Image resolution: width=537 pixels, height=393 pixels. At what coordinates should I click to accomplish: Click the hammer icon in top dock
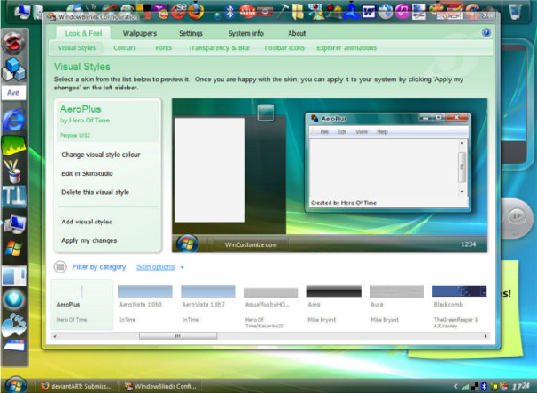click(283, 11)
